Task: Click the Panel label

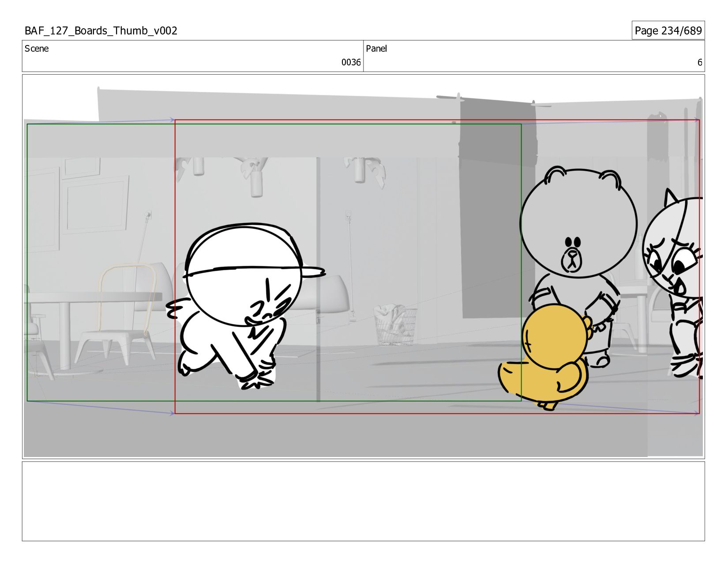Action: [376, 49]
